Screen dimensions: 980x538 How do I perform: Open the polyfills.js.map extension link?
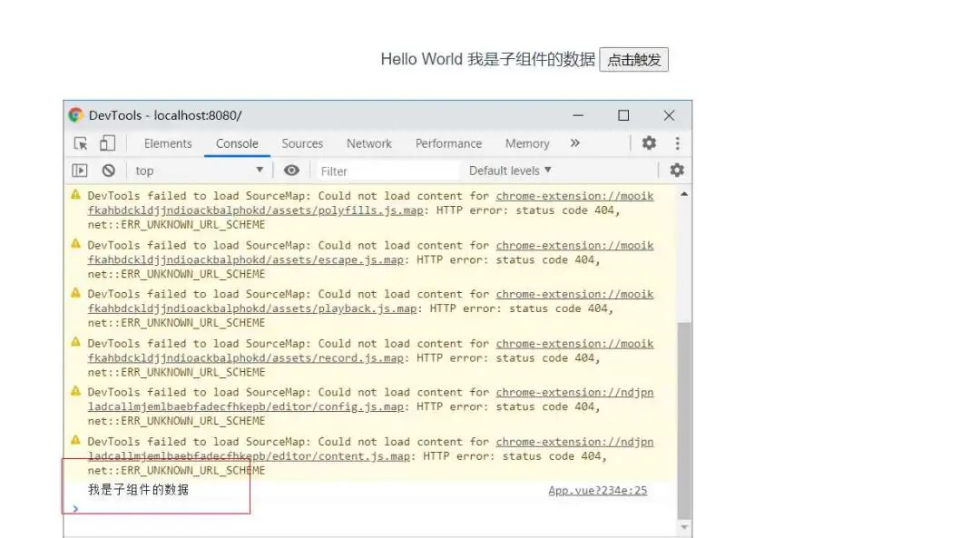coord(370,203)
